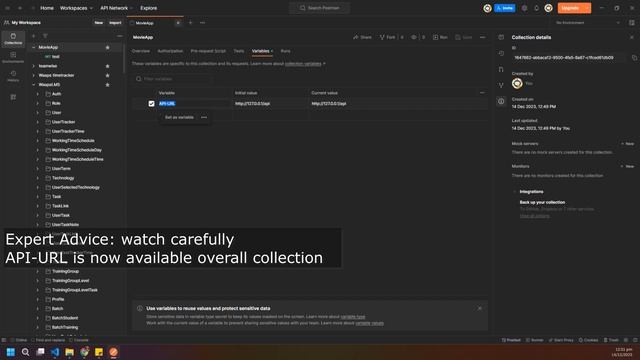Open the Workspaces menu
640x360 pixels.
(x=76, y=8)
